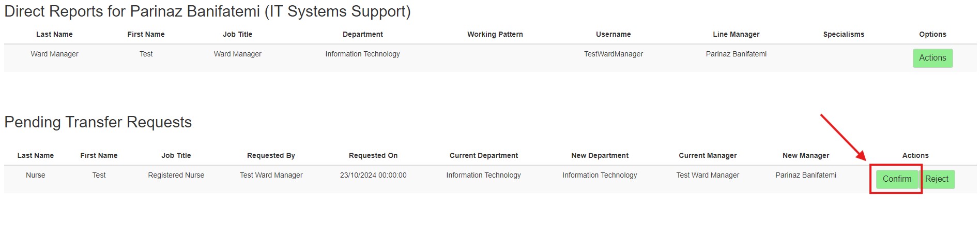Click the Current Department column header
The height and width of the screenshot is (233, 980).
click(x=484, y=155)
